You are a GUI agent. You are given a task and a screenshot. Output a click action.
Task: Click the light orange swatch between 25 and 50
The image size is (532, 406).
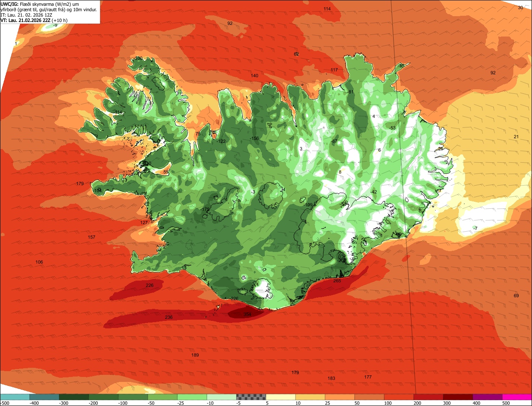(339, 397)
